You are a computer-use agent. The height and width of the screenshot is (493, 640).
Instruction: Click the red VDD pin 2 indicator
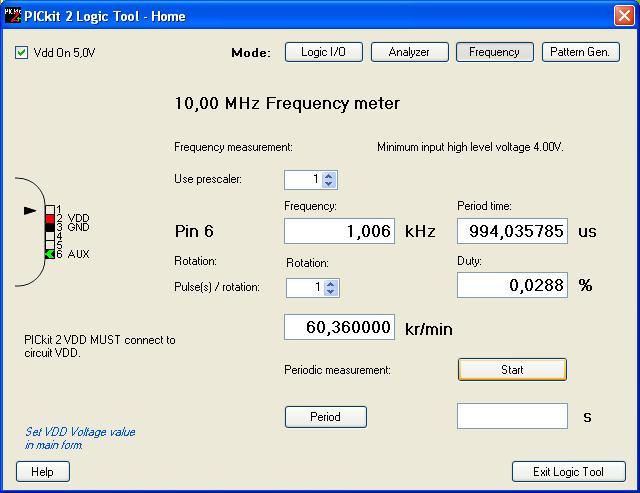[50, 219]
